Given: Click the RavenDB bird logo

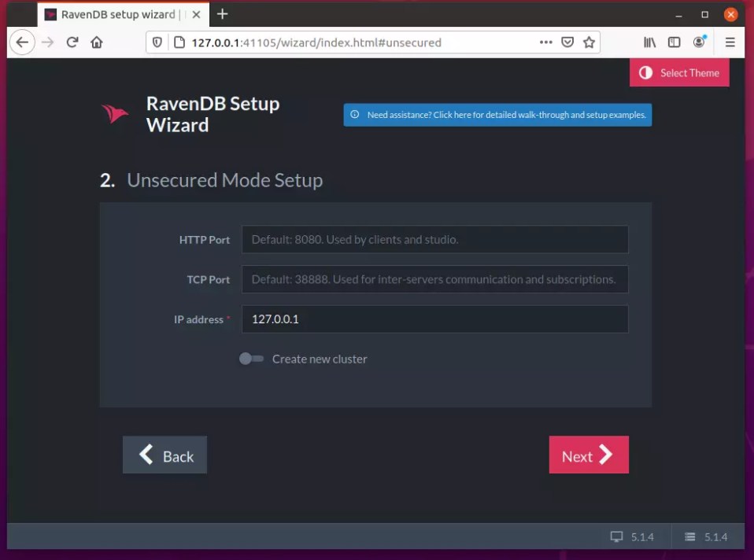Looking at the screenshot, I should tap(115, 114).
